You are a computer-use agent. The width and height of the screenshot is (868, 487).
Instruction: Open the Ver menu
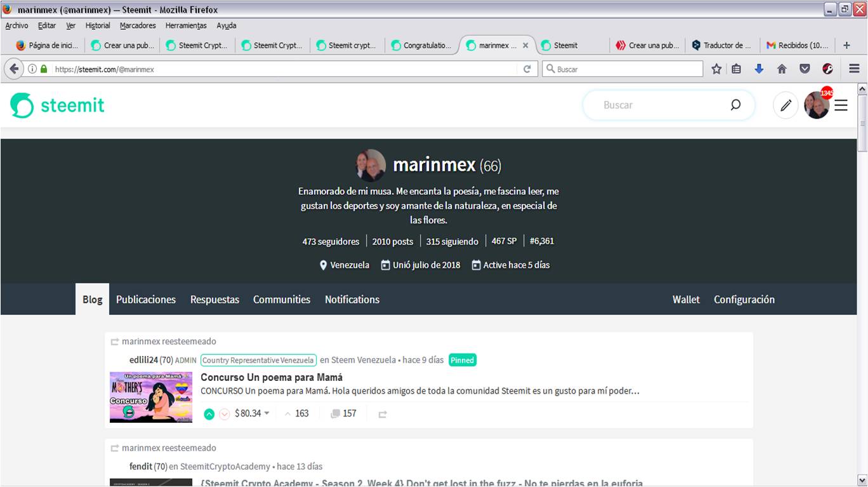70,25
